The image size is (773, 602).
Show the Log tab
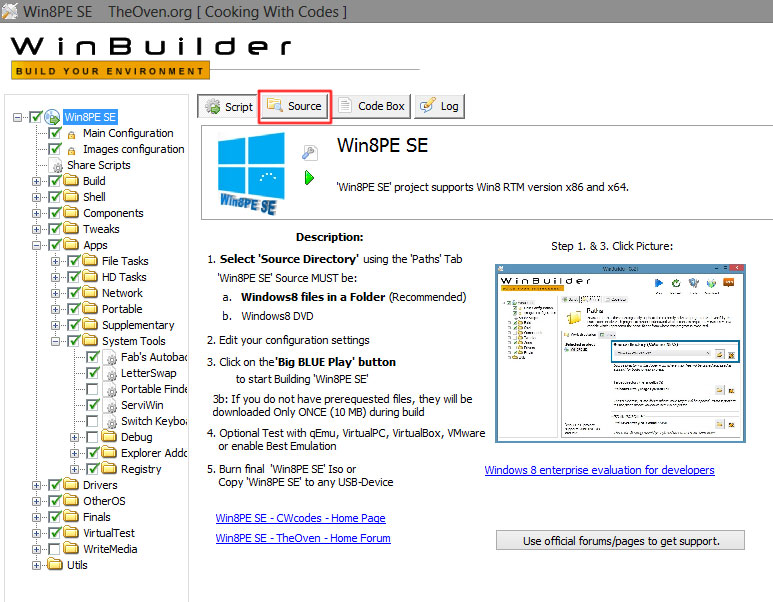(x=439, y=106)
